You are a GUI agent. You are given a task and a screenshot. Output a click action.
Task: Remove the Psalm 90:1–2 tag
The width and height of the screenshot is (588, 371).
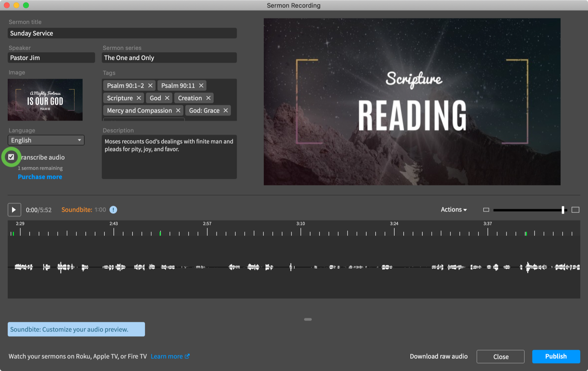pyautogui.click(x=150, y=85)
